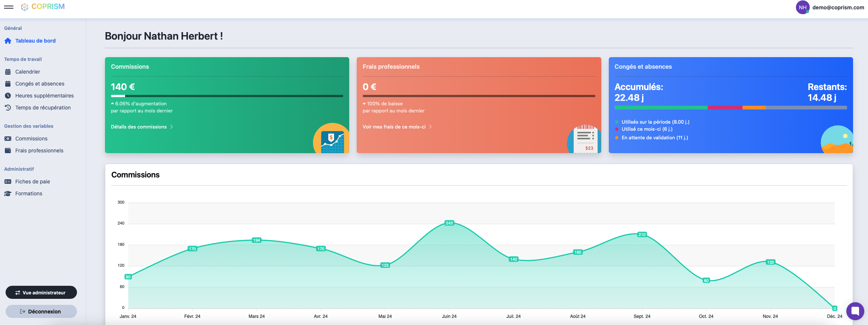This screenshot has height=325, width=868.
Task: Click the 210 data point for Sept. 24
Action: click(642, 235)
